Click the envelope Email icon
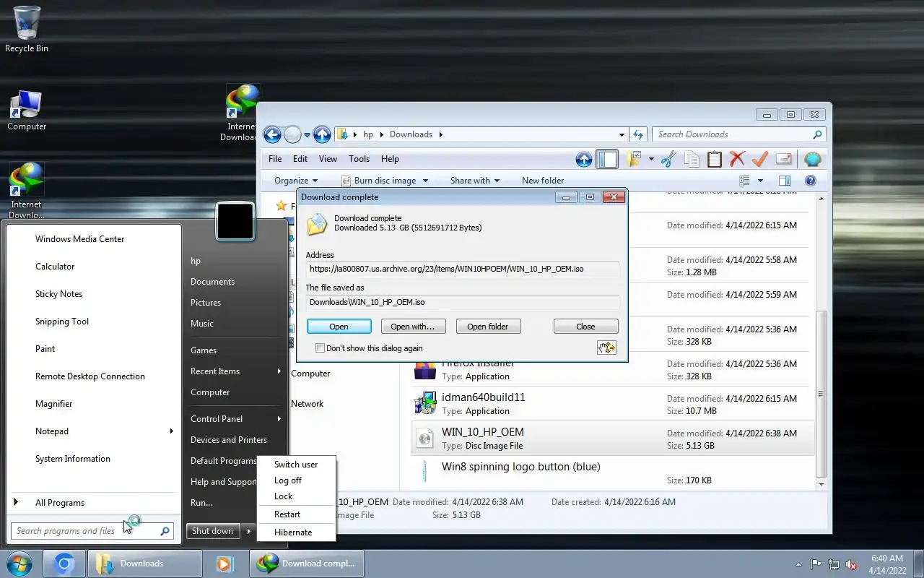The height and width of the screenshot is (578, 924). pyautogui.click(x=783, y=159)
